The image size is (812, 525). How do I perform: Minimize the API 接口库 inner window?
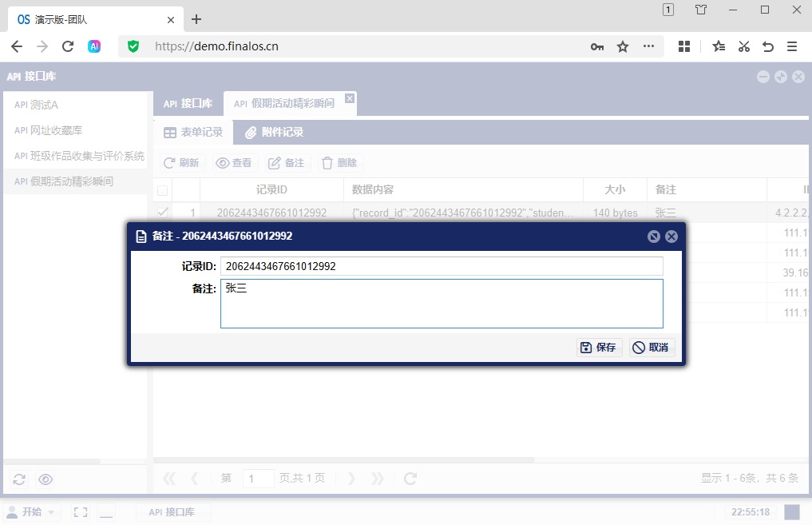point(762,77)
